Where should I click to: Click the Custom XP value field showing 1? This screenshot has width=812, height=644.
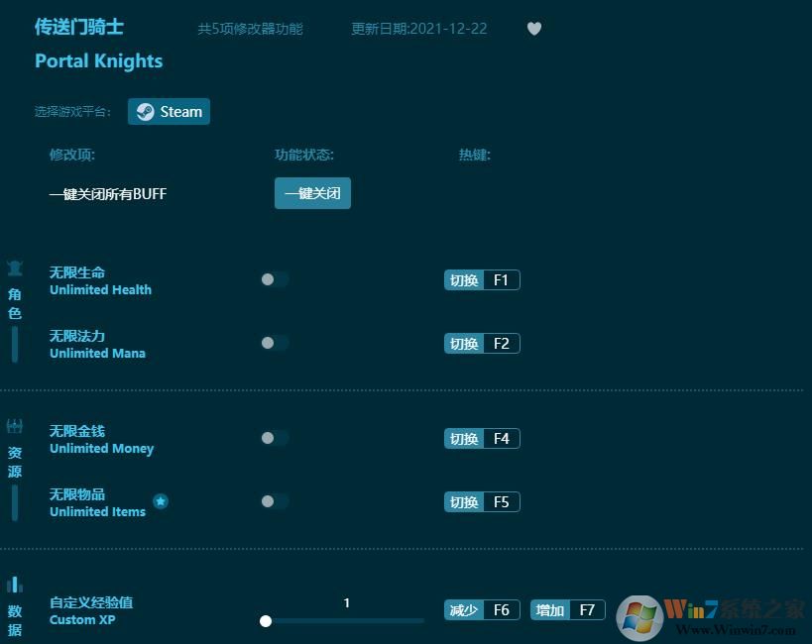point(346,602)
